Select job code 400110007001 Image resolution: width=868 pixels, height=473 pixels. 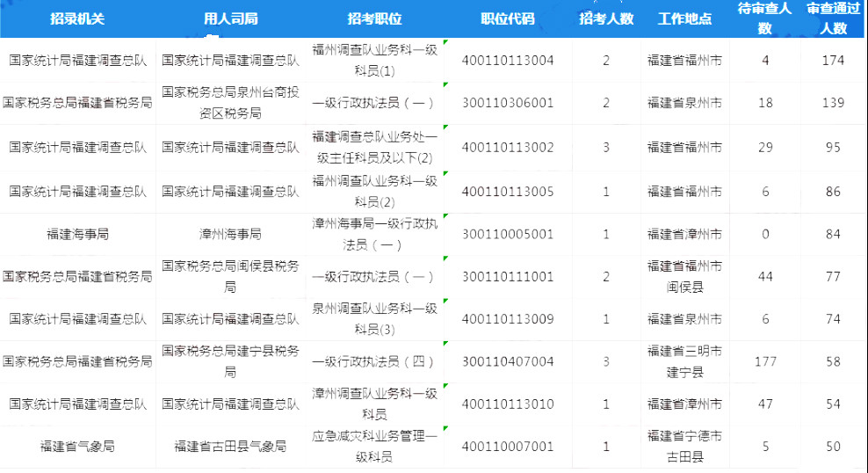(x=508, y=447)
